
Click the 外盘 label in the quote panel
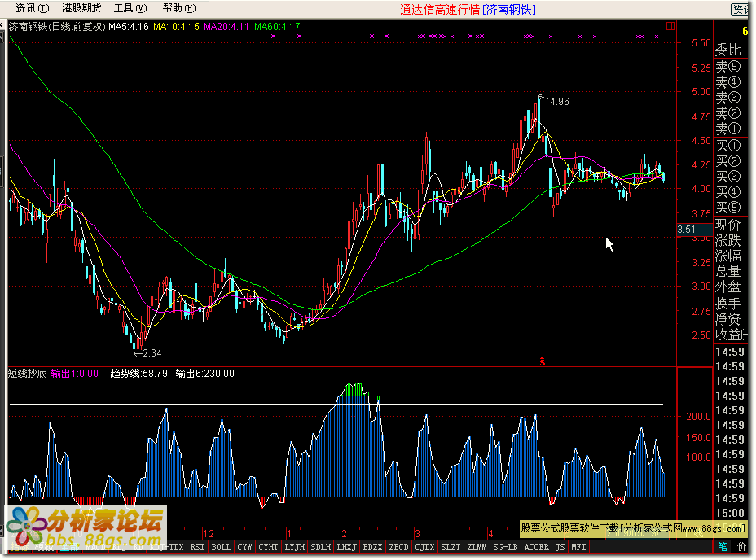pos(728,287)
